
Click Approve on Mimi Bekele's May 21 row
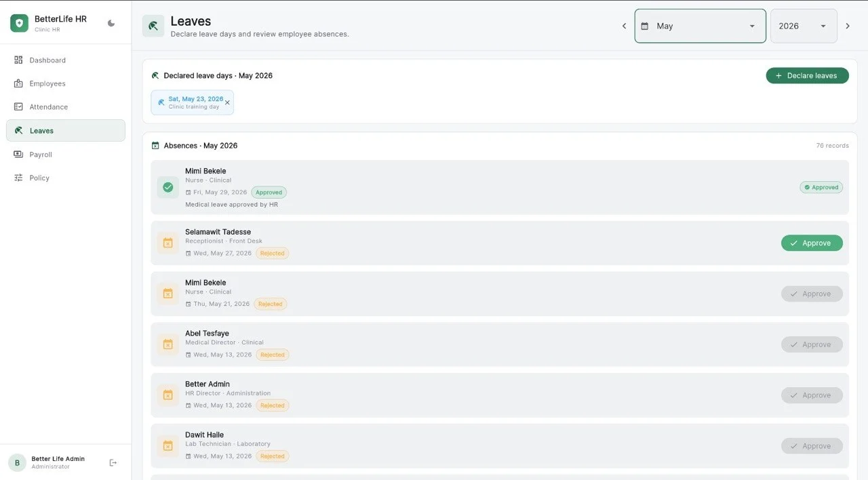click(x=812, y=294)
